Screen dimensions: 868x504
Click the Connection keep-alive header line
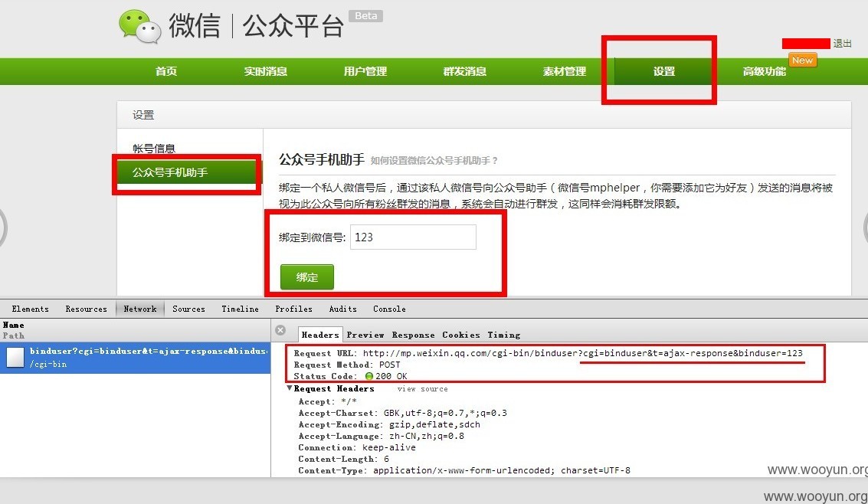(x=357, y=447)
